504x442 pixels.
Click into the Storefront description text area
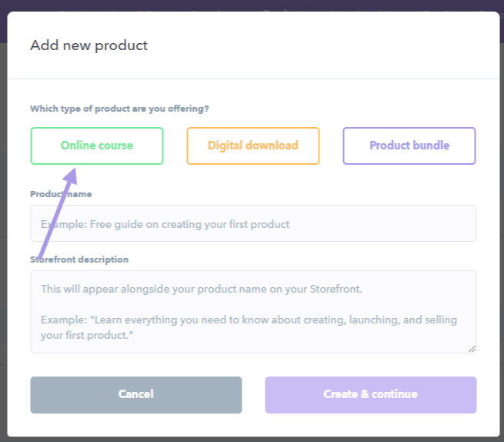tap(253, 312)
